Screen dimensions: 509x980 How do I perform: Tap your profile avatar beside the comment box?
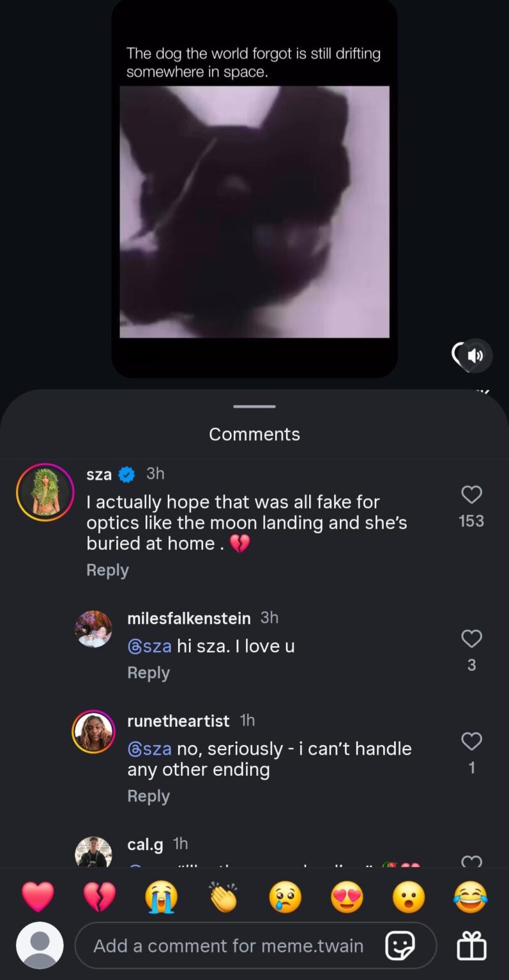click(x=38, y=946)
